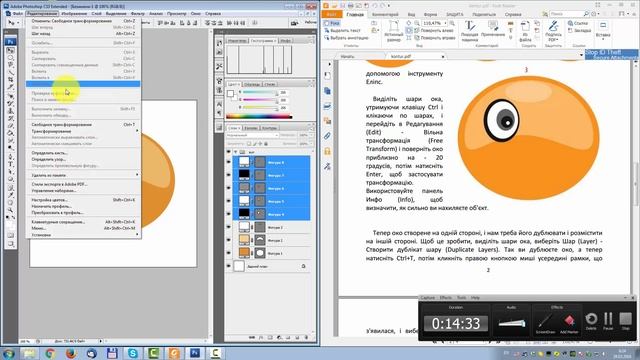Select the Type (T) tool in toolbox
The height and width of the screenshot is (360, 640).
11,164
